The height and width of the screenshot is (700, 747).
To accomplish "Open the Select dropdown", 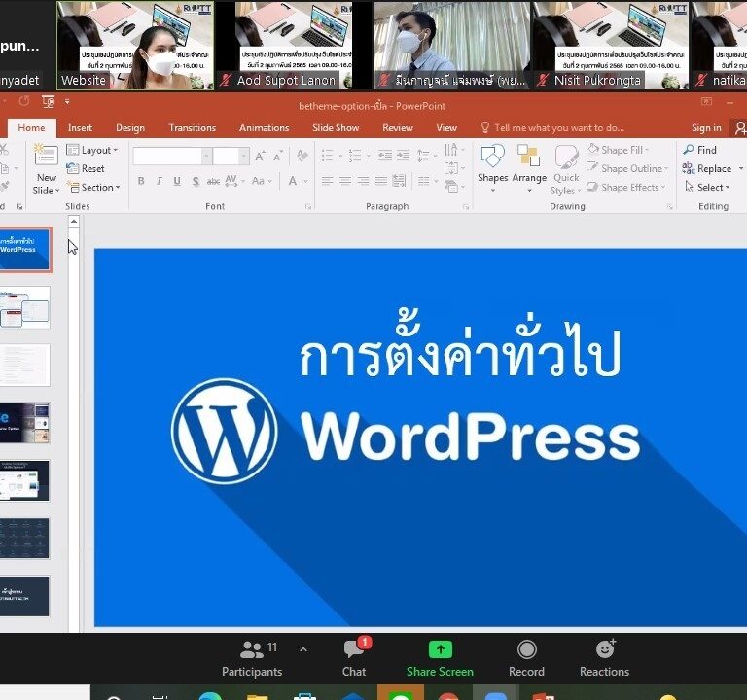I will click(x=707, y=187).
